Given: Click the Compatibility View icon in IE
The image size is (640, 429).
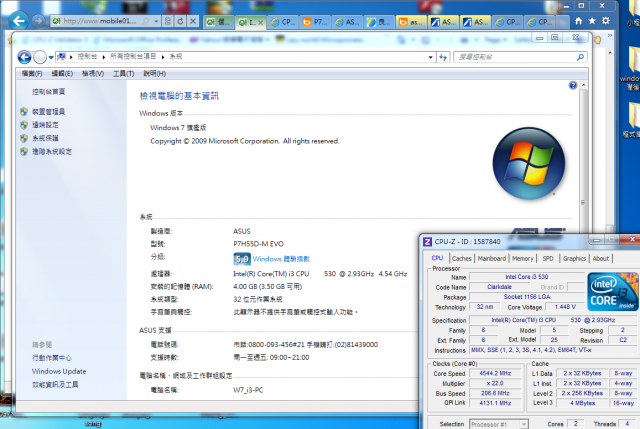Looking at the screenshot, I should [x=167, y=21].
